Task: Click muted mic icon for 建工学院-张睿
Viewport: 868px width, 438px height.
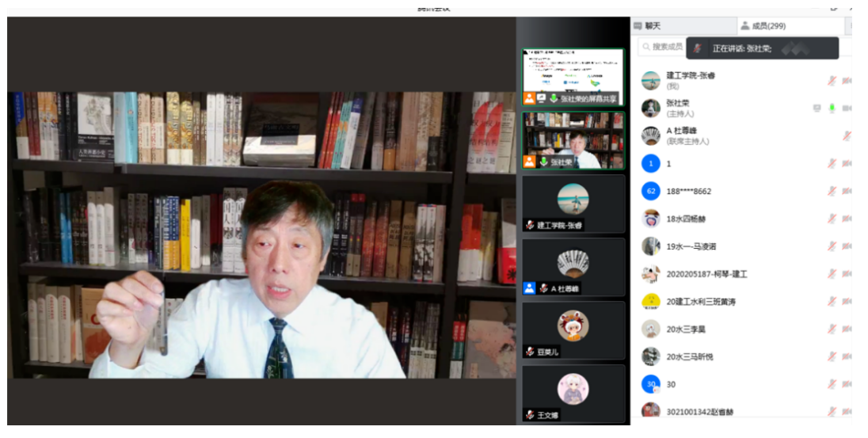Action: [832, 81]
